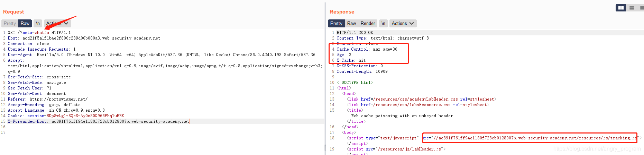Click the Upgrade-Insecure-Requests header line
Viewport: 644px width, 155px height.
tap(42, 49)
